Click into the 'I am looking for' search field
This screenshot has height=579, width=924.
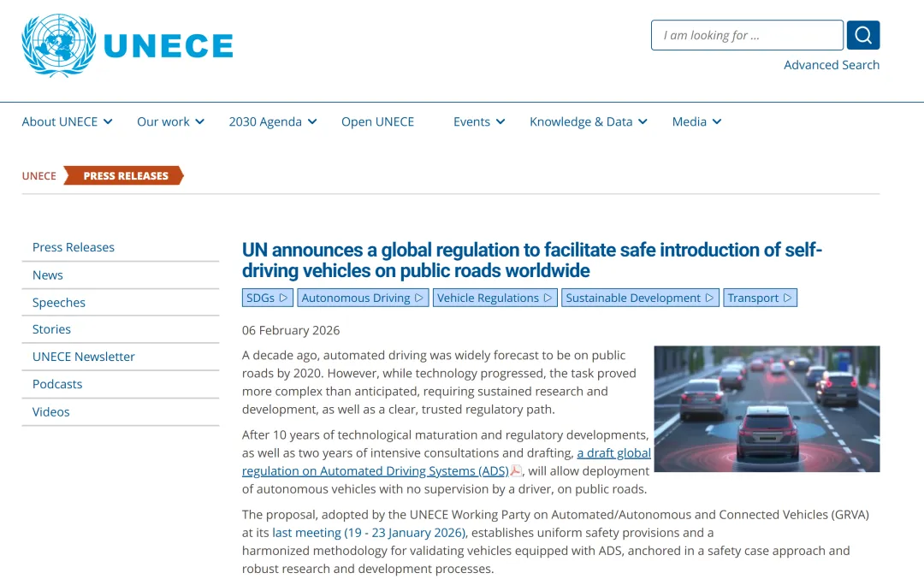(x=747, y=35)
